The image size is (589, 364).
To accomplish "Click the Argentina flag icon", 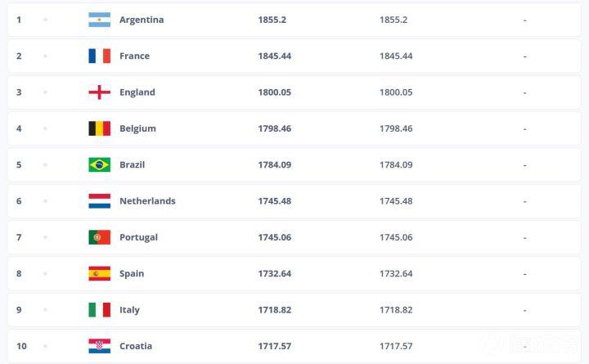I will coord(99,20).
